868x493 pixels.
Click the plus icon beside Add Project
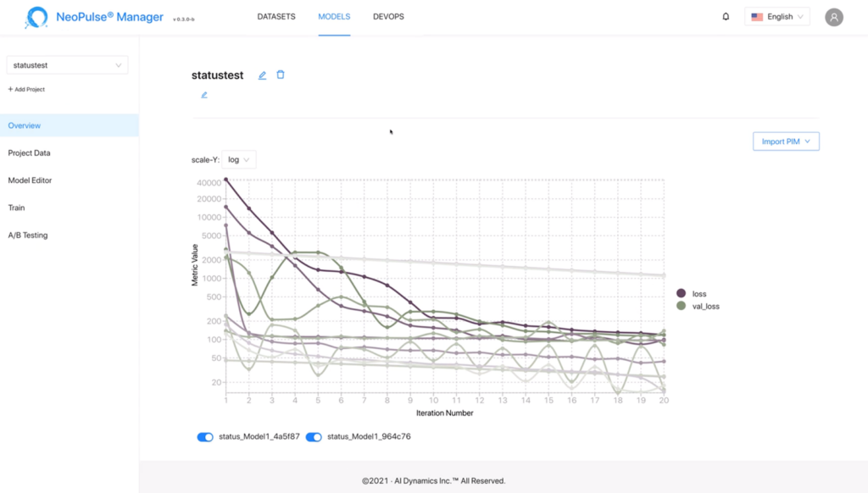pyautogui.click(x=10, y=89)
